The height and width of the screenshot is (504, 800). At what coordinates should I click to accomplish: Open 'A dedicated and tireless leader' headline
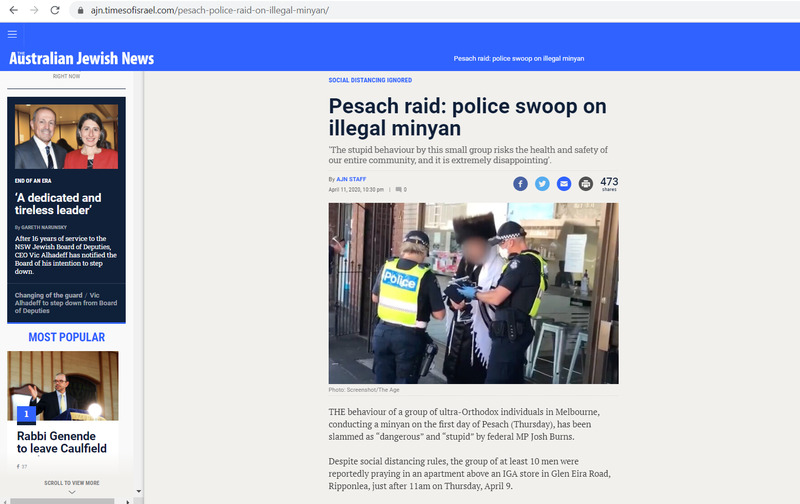[58, 204]
